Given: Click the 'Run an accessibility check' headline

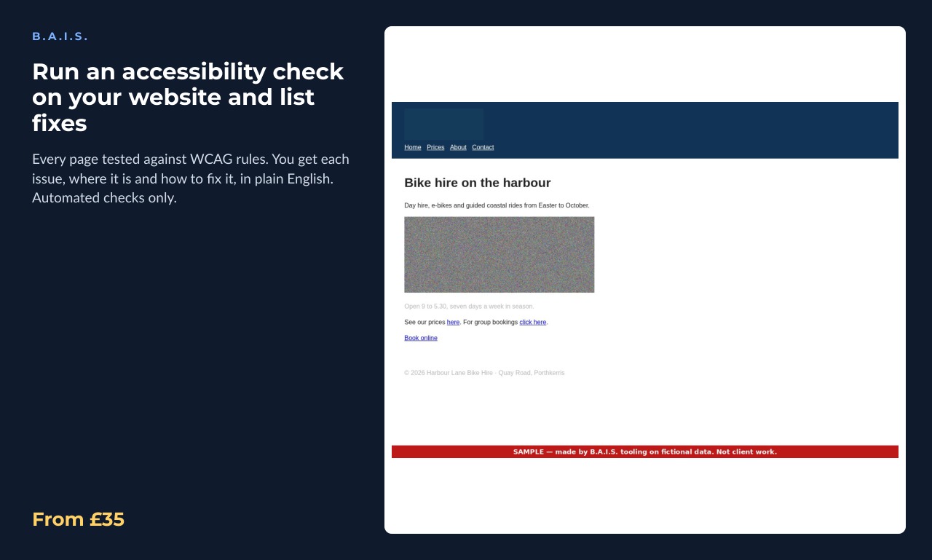Looking at the screenshot, I should click(188, 98).
